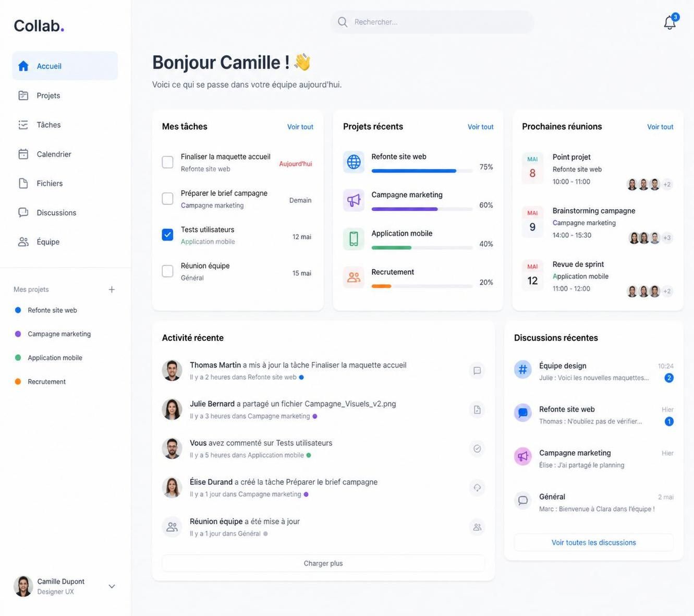
Task: Click Élise Durand's avatar in Activité récente
Action: coord(172,488)
